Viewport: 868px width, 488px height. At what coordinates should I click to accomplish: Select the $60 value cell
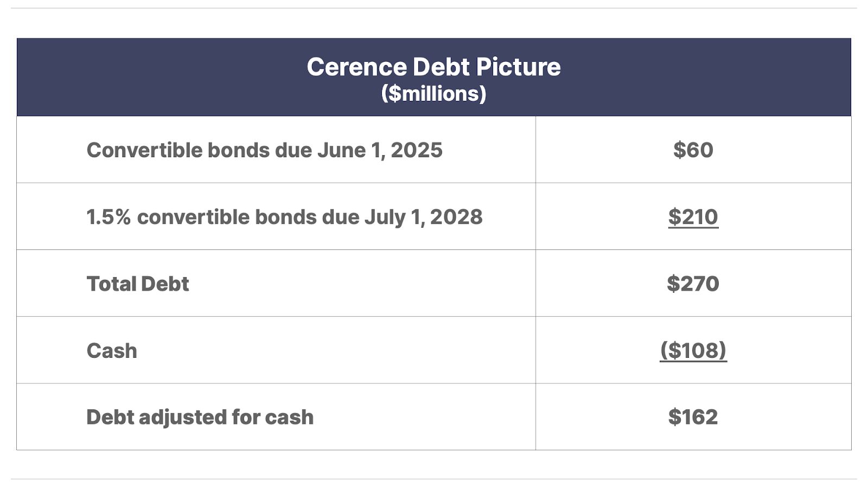[x=693, y=150]
